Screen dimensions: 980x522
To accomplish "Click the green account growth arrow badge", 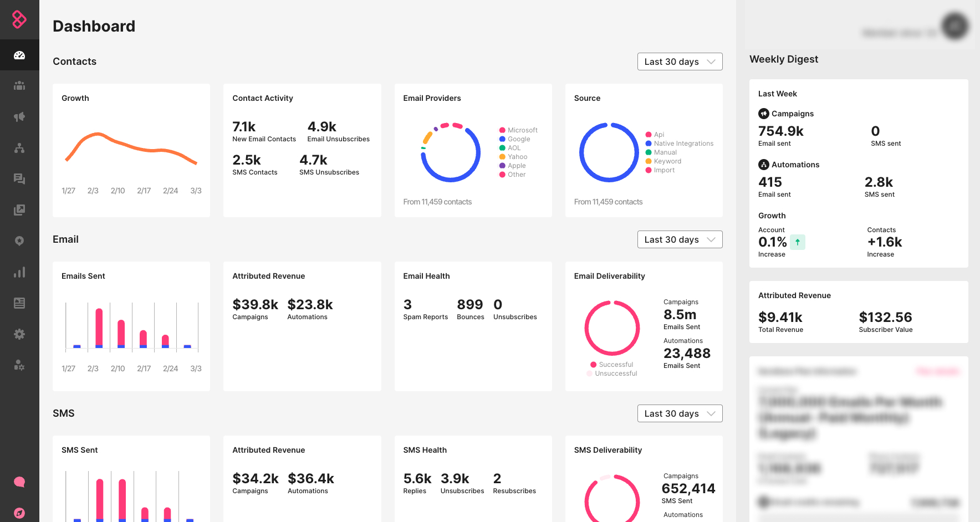I will point(797,242).
